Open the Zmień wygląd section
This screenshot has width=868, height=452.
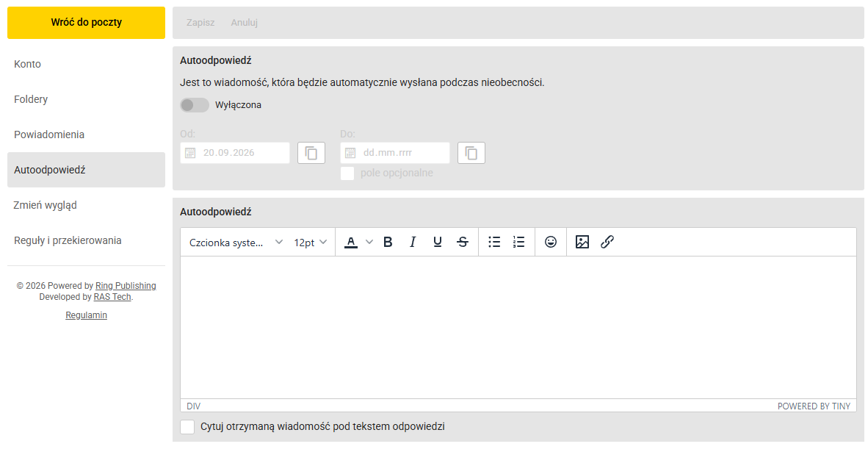tap(87, 206)
